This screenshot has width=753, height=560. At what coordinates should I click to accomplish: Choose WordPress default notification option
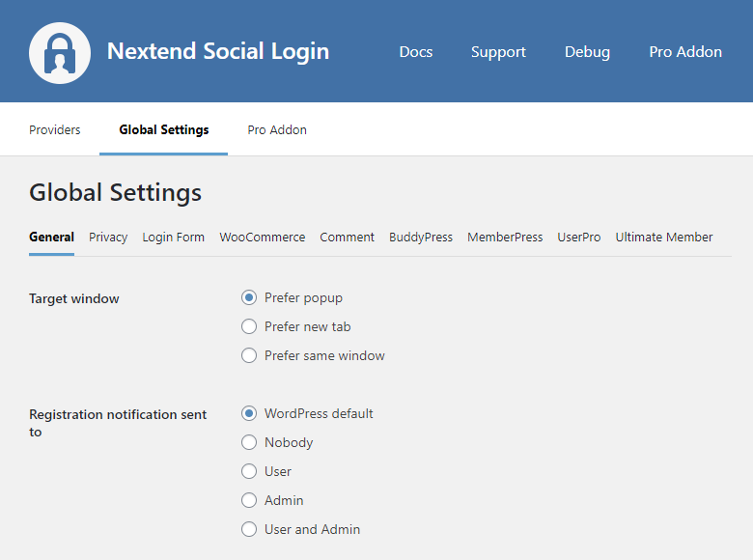249,413
